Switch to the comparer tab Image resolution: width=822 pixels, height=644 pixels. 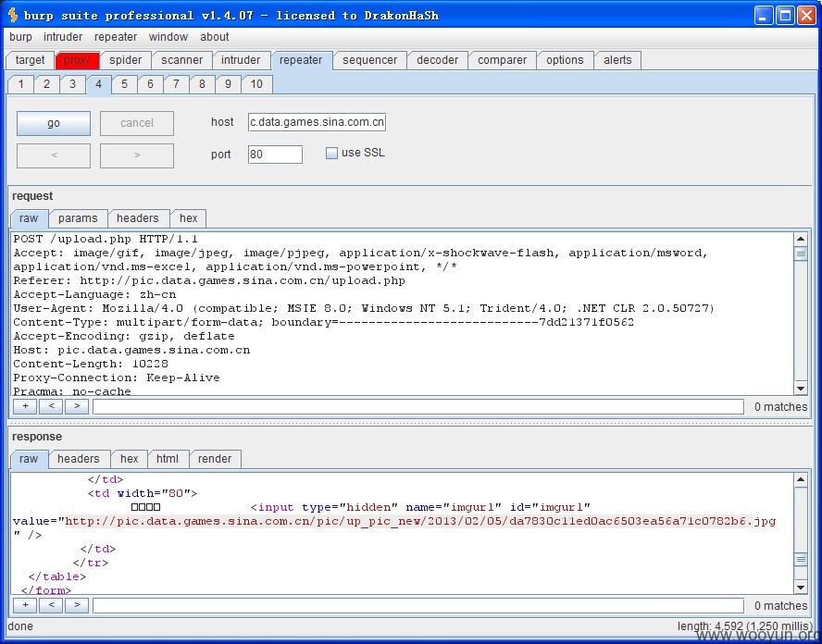pyautogui.click(x=502, y=60)
